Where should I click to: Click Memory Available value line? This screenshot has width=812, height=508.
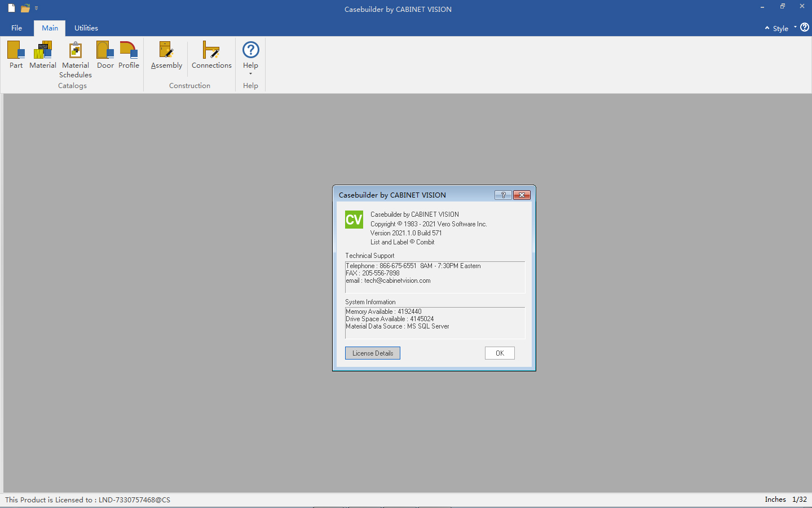pos(383,312)
